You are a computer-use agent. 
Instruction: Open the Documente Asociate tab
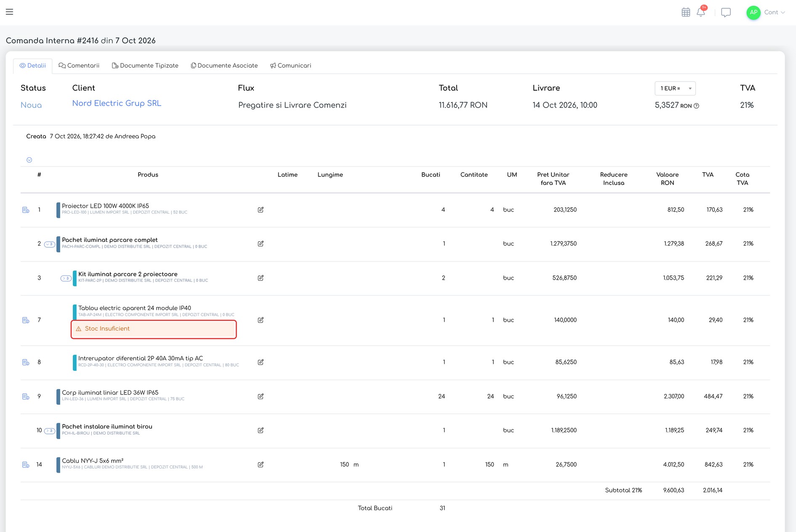224,66
